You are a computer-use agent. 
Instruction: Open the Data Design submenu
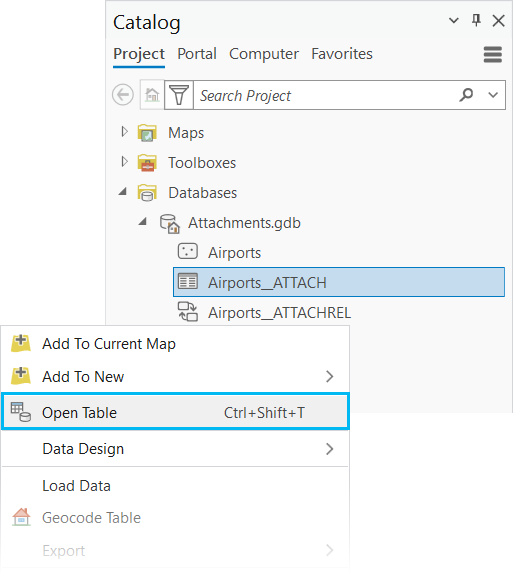click(175, 449)
